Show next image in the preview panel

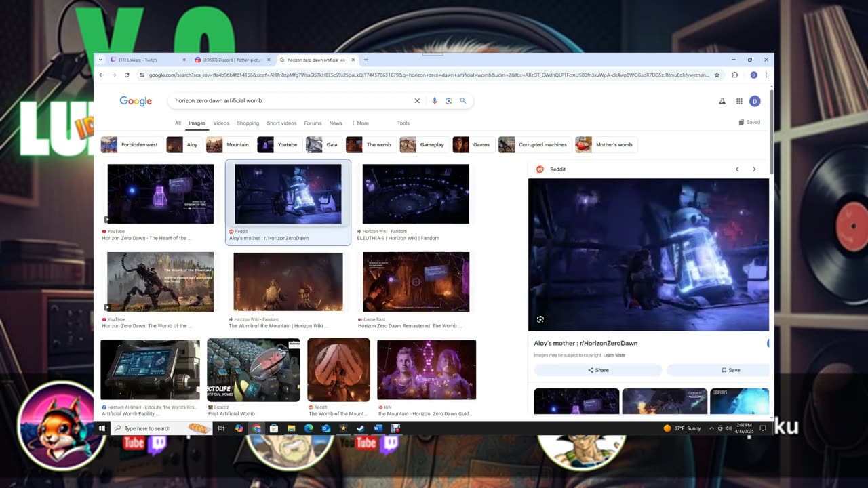754,169
